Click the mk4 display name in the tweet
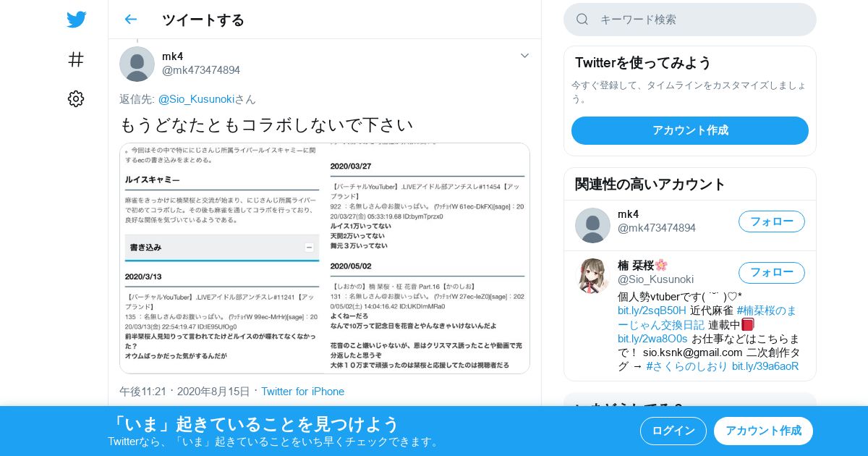 173,56
